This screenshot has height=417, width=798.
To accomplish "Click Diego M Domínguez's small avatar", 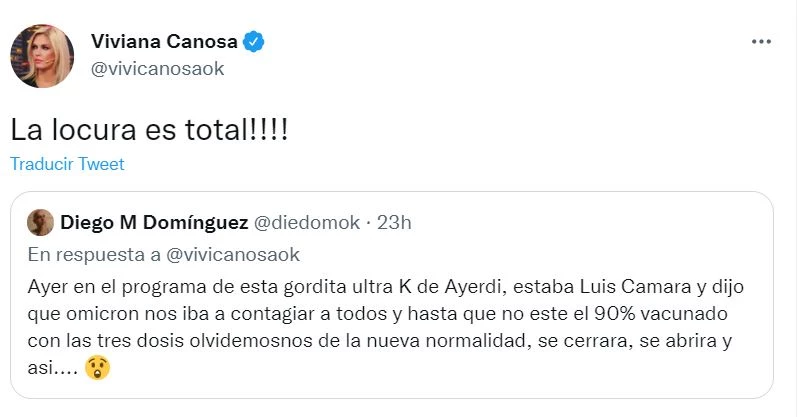I will coord(41,221).
